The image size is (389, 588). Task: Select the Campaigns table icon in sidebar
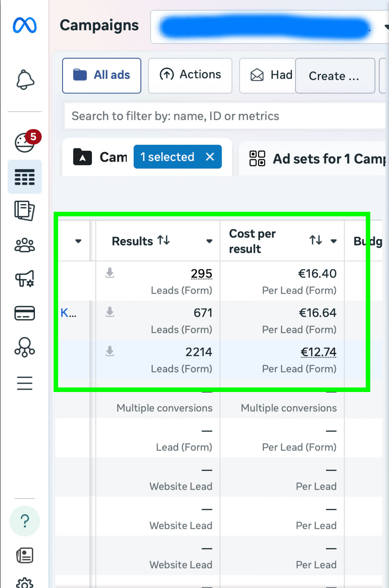tap(25, 177)
